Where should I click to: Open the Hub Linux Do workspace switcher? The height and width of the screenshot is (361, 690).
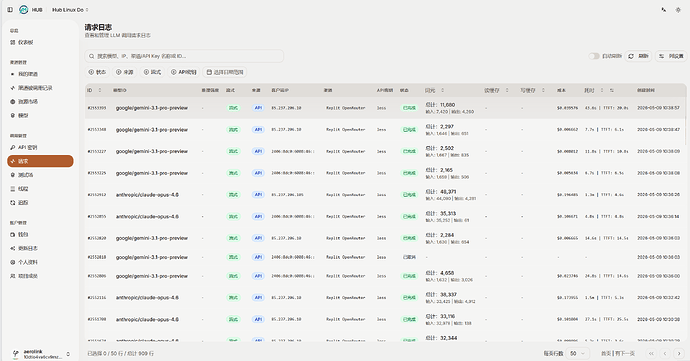click(x=70, y=10)
